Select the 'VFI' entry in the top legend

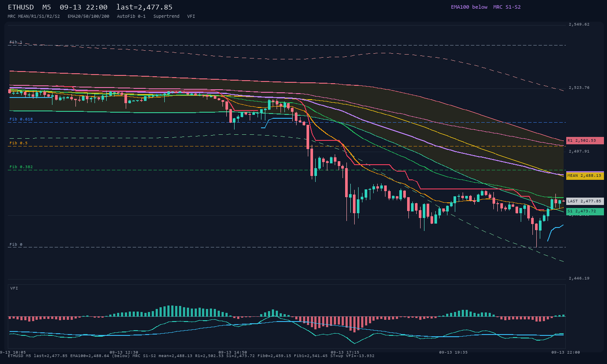point(191,16)
